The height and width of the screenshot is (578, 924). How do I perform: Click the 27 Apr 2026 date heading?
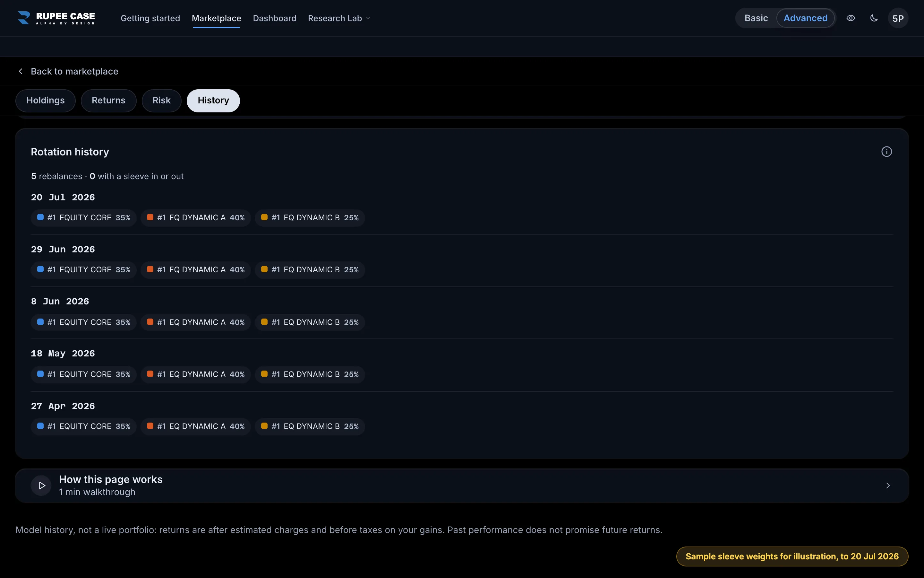point(63,406)
